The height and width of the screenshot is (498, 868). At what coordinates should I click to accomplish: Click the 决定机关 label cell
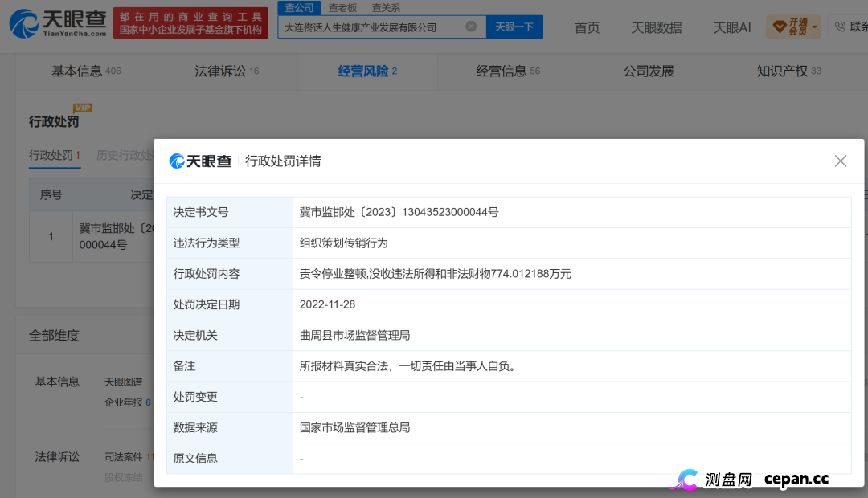229,335
